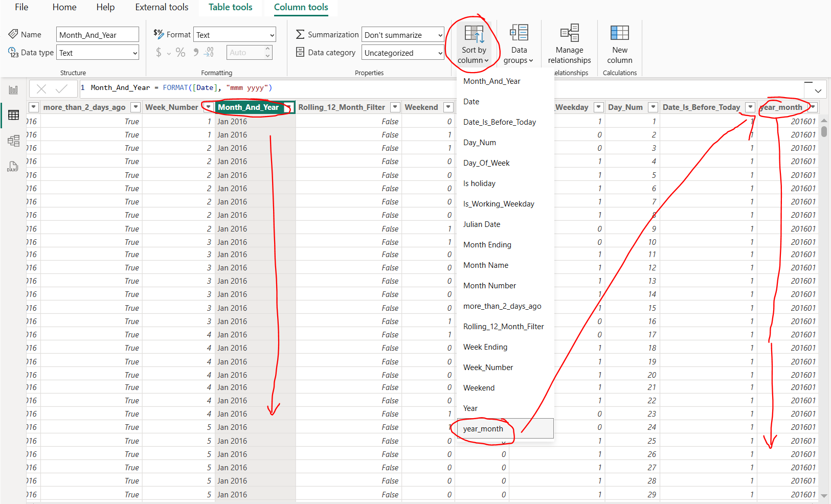Apply percentage format icon
This screenshot has height=504, width=831.
[x=181, y=52]
